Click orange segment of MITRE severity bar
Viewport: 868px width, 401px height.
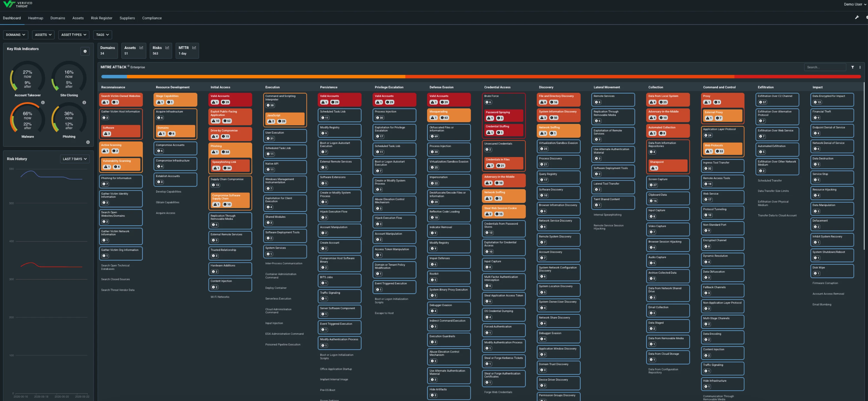pos(266,77)
